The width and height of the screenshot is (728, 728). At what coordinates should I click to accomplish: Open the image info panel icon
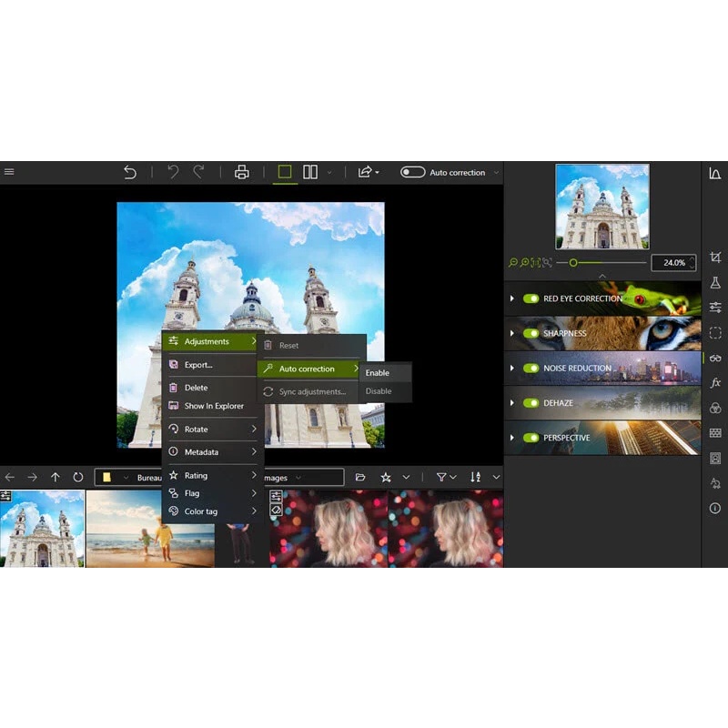pos(715,508)
